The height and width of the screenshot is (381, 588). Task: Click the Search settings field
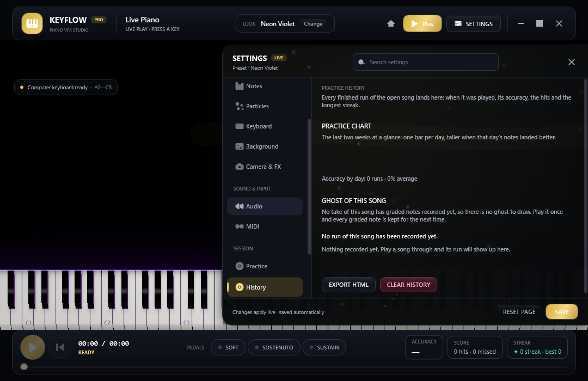coord(426,62)
